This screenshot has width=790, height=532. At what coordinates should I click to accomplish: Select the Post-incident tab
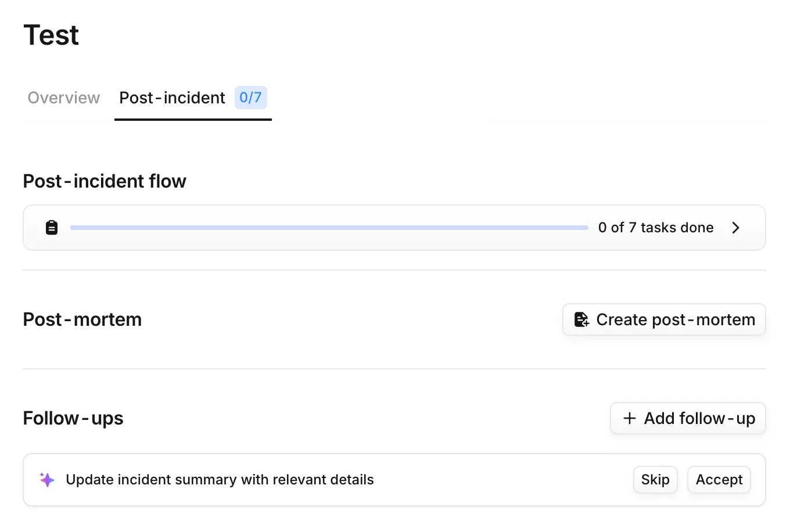click(x=172, y=98)
